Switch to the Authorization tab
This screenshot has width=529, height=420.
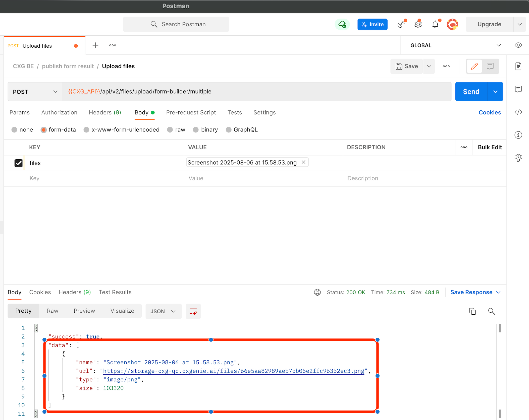tap(59, 112)
